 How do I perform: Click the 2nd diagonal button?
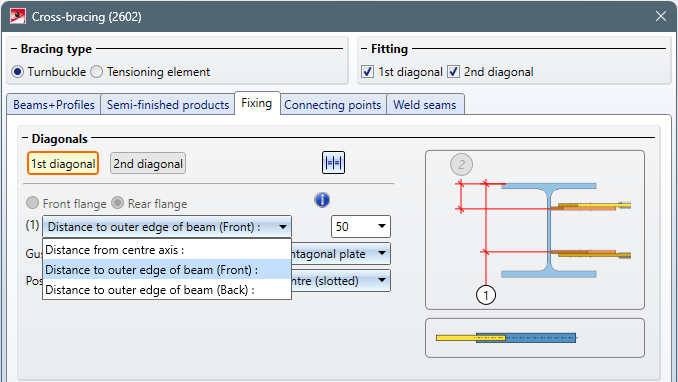148,164
